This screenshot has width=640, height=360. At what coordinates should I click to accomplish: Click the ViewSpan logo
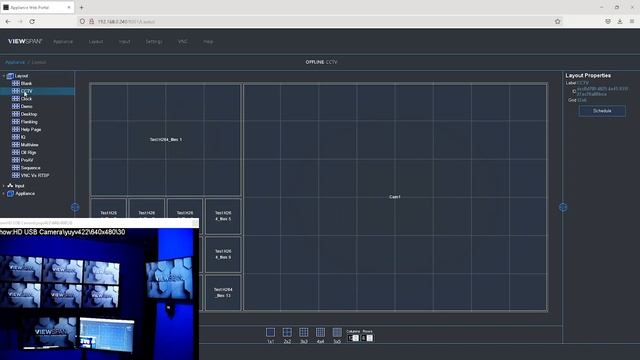coord(25,41)
